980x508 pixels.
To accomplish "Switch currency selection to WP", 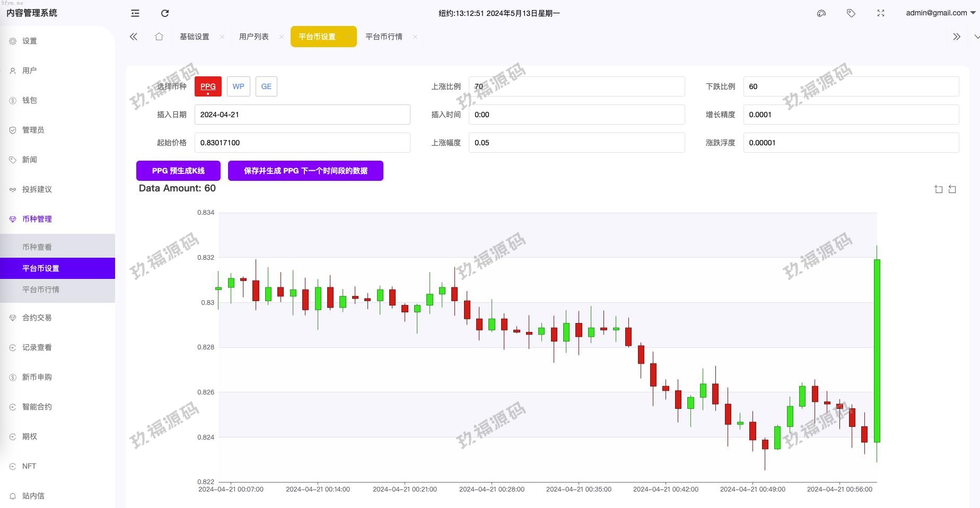I will (238, 86).
